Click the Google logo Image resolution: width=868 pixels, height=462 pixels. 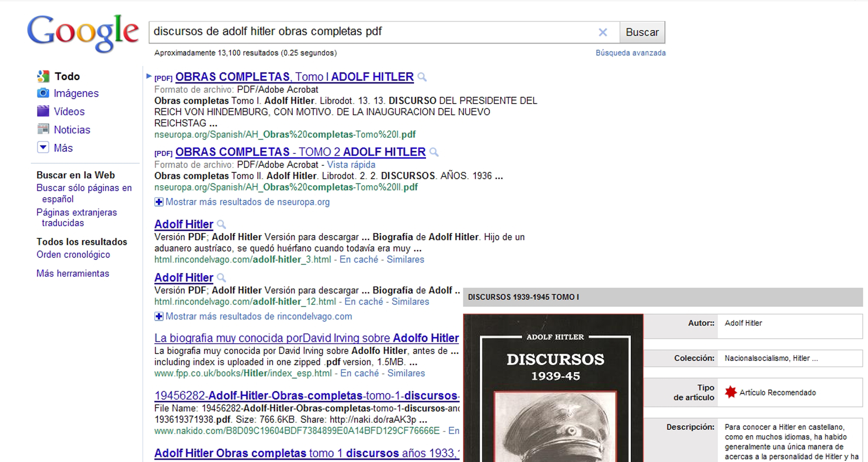click(x=83, y=33)
